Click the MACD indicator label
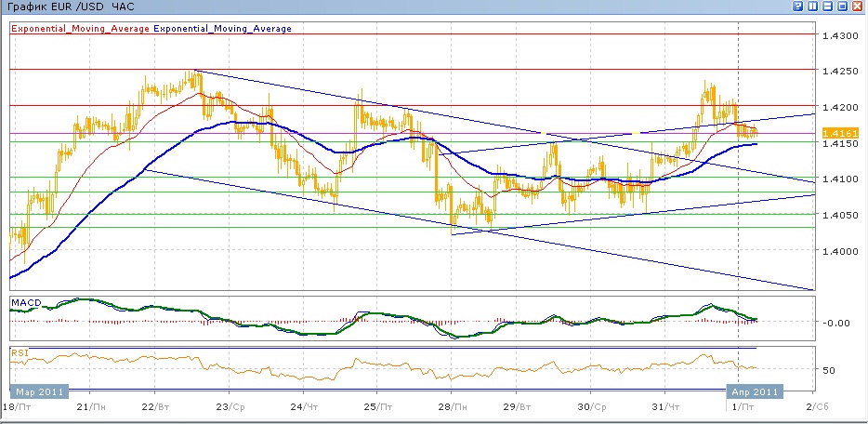The height and width of the screenshot is (424, 868). (x=27, y=302)
